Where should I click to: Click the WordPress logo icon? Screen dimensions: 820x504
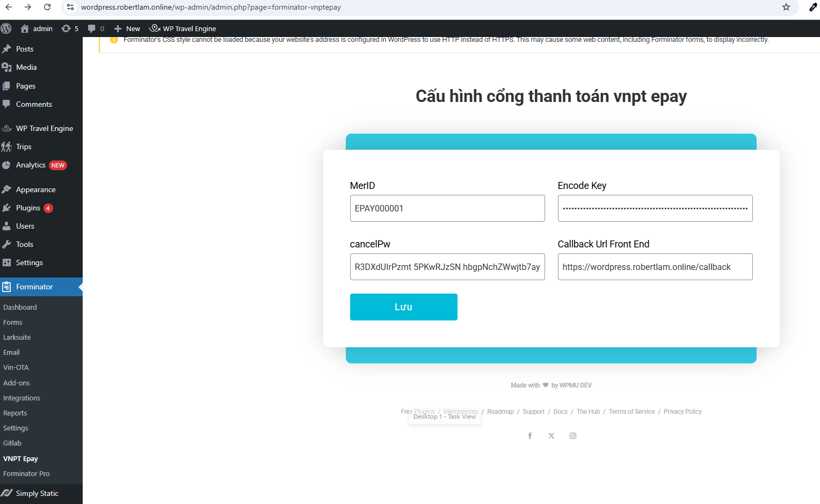pos(6,28)
